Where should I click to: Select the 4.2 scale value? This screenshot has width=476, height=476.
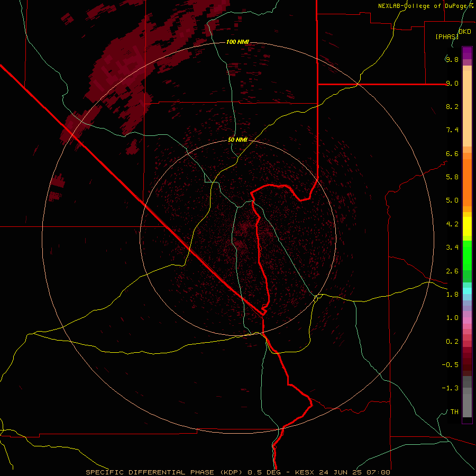pyautogui.click(x=452, y=224)
